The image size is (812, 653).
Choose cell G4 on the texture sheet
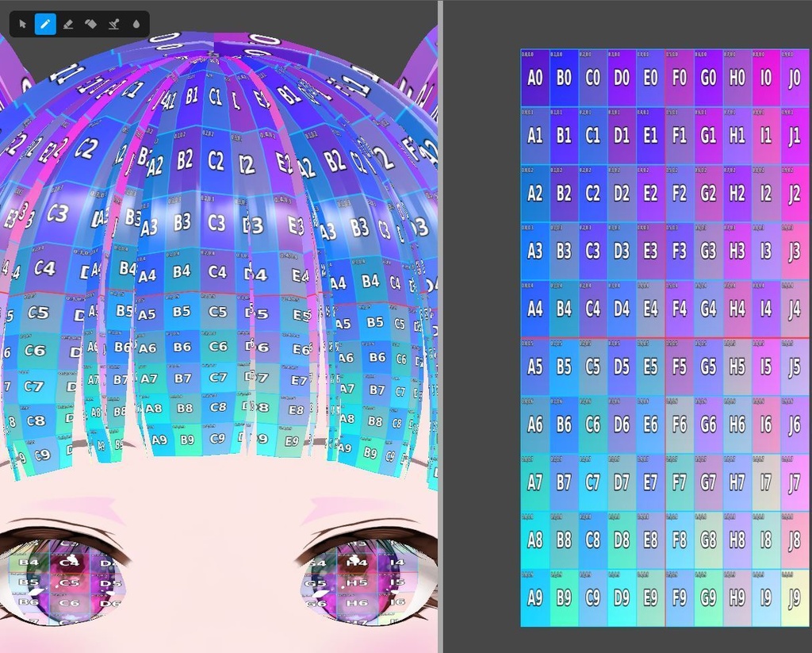pyautogui.click(x=708, y=309)
